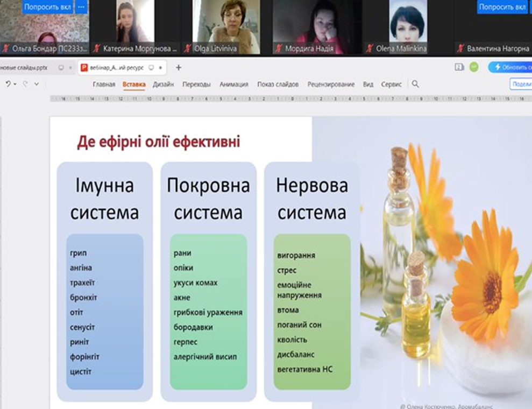Switch to the Дизайн ribbon tab

[163, 84]
